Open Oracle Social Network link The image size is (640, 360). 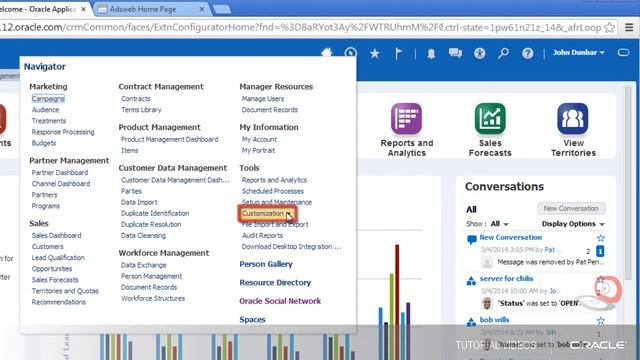coord(280,301)
